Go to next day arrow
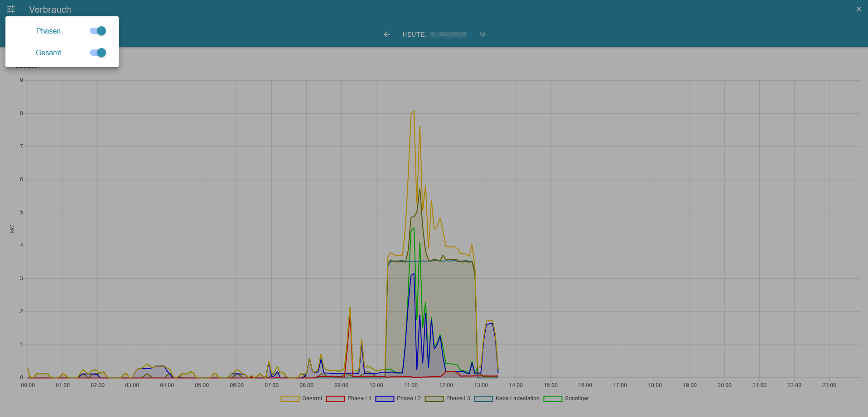This screenshot has height=417, width=868. (x=482, y=34)
